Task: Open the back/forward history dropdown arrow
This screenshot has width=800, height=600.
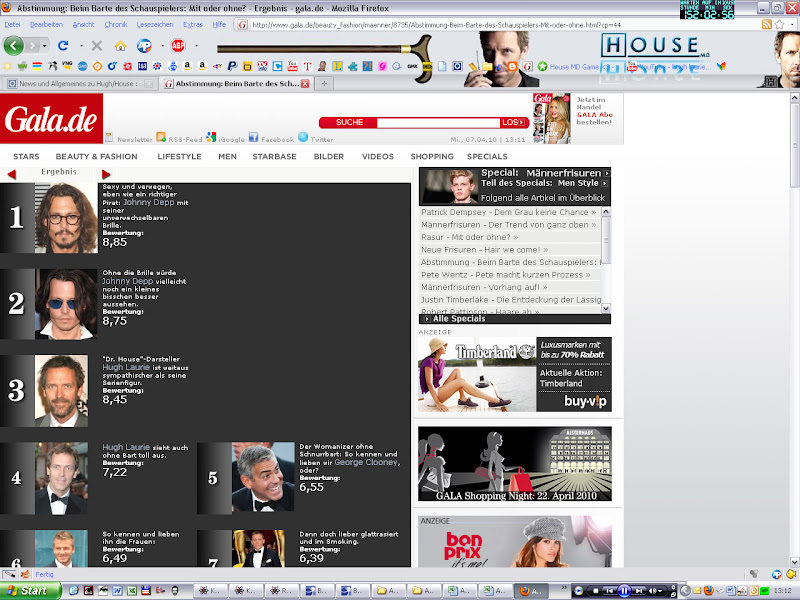Action: tap(45, 46)
